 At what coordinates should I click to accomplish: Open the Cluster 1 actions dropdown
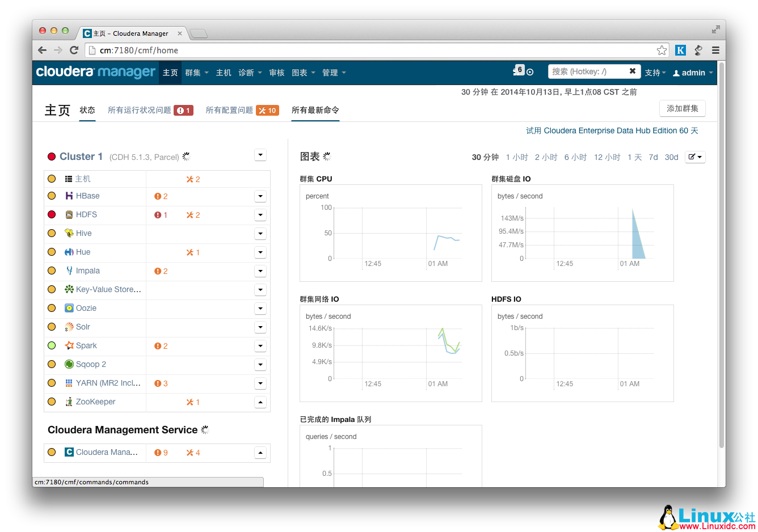(x=260, y=154)
